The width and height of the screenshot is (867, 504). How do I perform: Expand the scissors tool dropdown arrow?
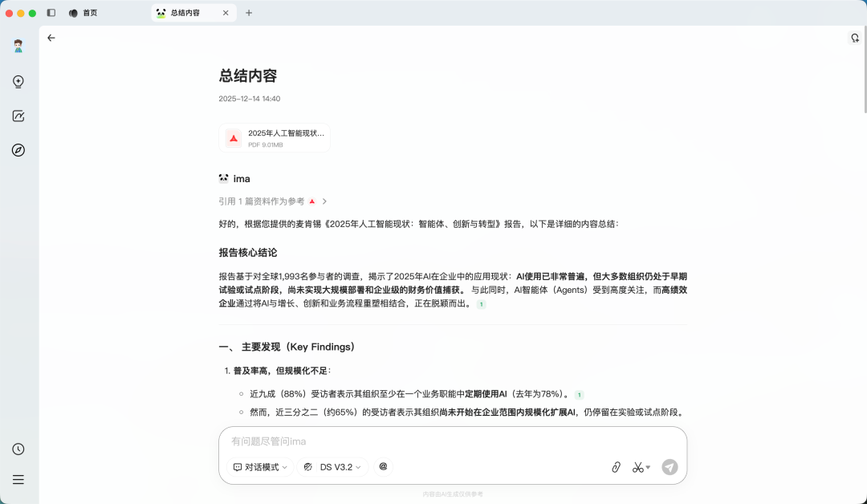pos(649,466)
